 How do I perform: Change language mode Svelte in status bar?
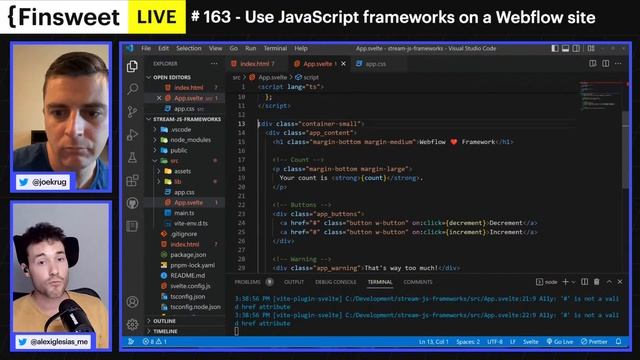coord(531,342)
